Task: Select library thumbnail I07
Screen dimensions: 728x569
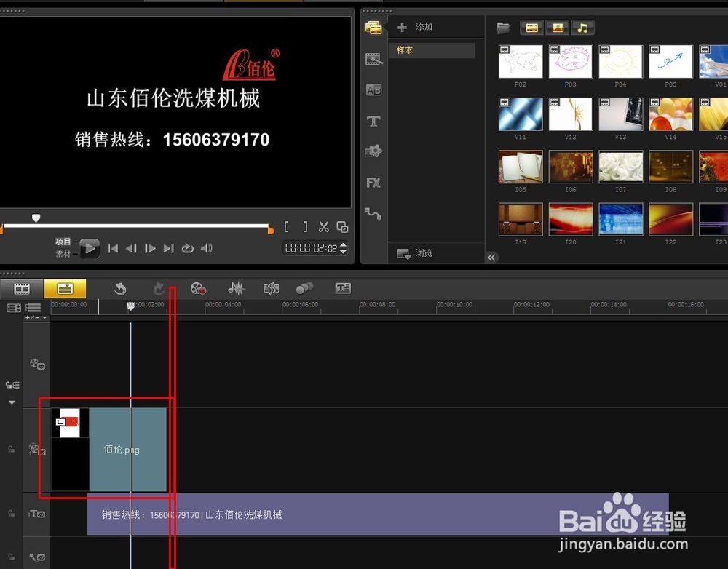Action: coord(621,167)
